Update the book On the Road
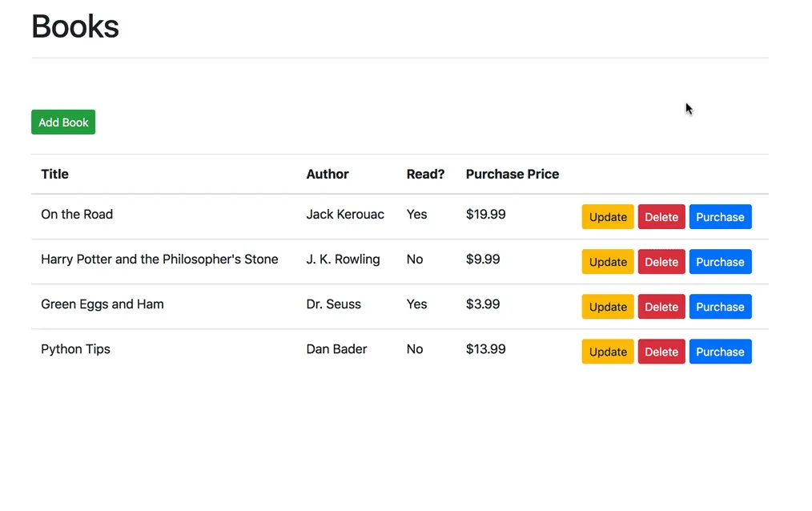812x511 pixels. (x=607, y=216)
